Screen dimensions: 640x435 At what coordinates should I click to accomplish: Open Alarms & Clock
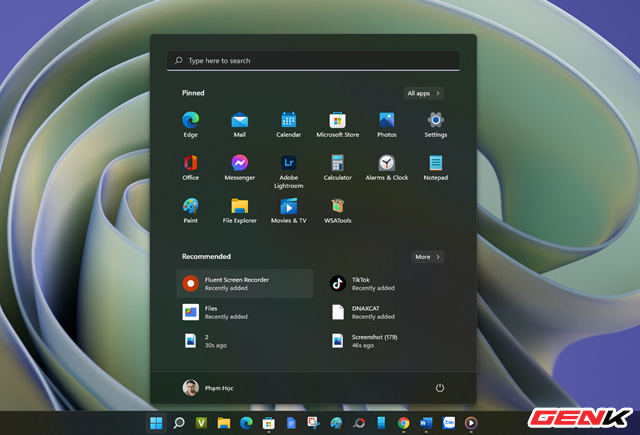coord(387,167)
